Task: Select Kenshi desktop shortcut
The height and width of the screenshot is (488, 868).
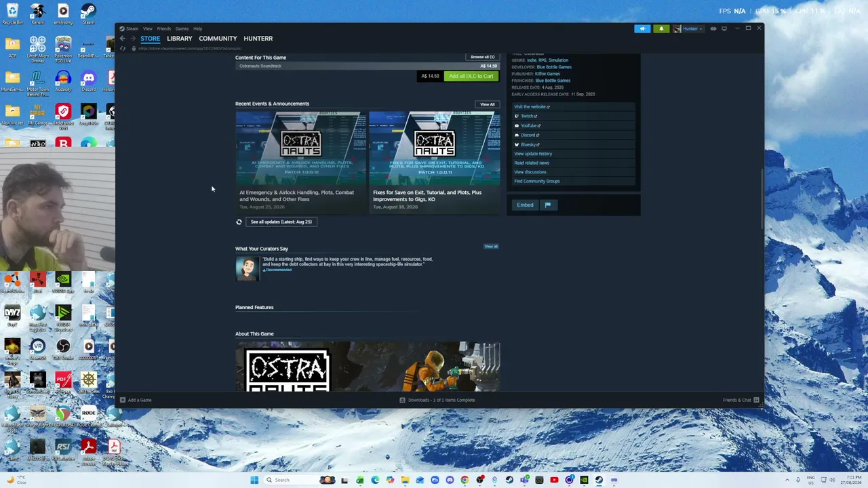Action: click(x=37, y=14)
